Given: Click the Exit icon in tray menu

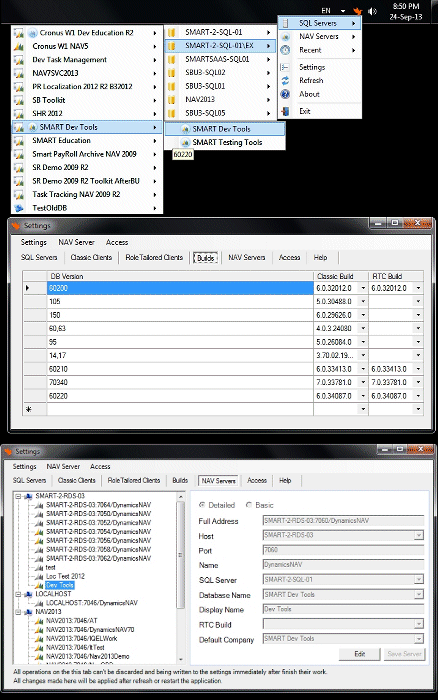Looking at the screenshot, I should pos(285,111).
